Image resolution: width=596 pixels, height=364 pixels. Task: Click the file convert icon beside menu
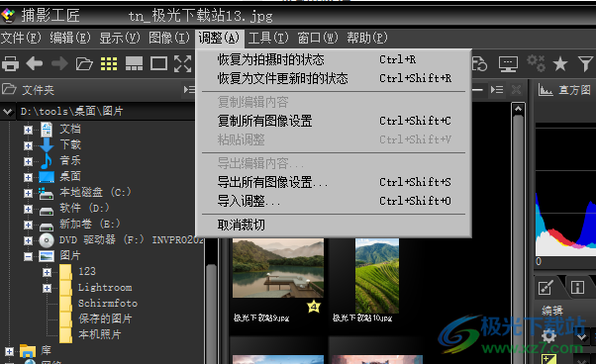(x=480, y=63)
